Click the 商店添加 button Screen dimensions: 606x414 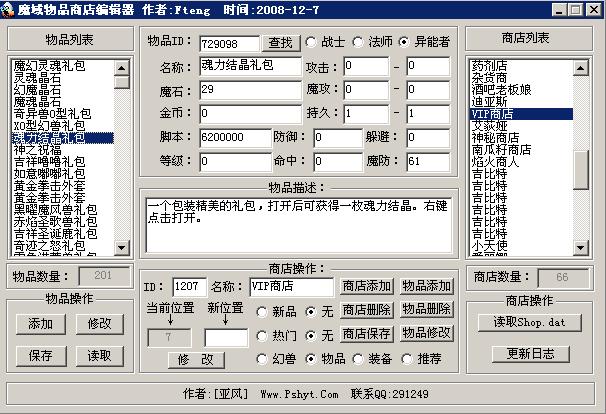coord(367,287)
